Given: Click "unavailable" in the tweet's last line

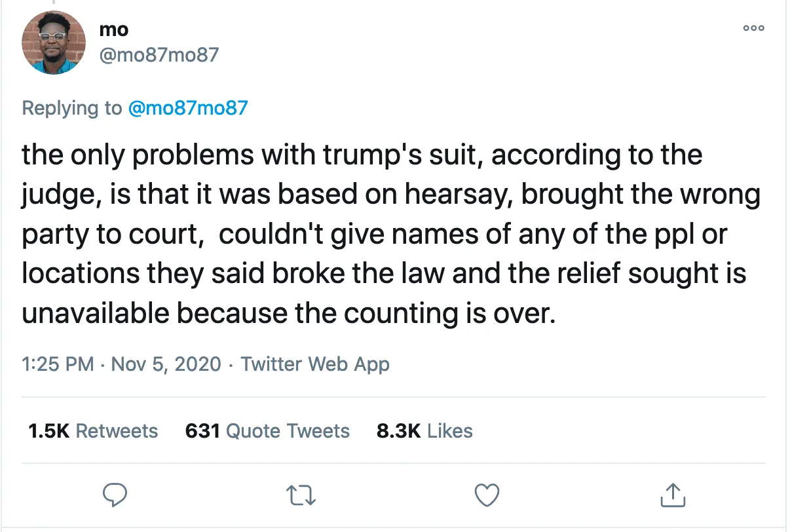Looking at the screenshot, I should (96, 313).
